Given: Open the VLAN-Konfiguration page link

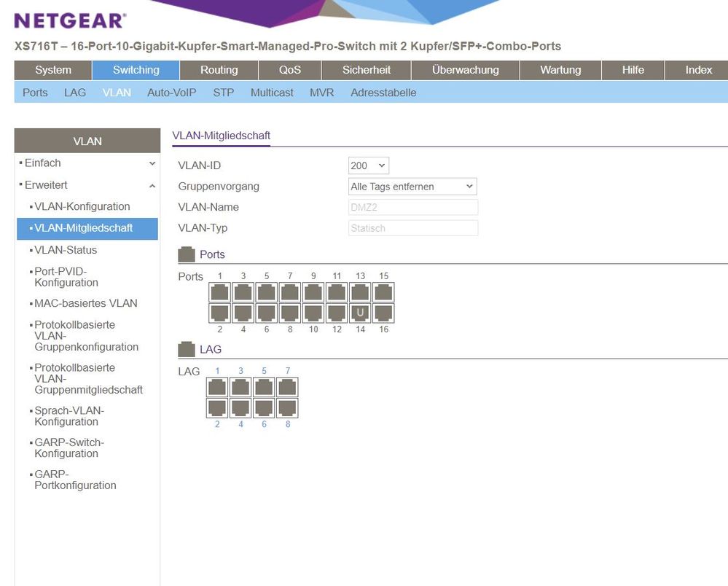Looking at the screenshot, I should 82,206.
